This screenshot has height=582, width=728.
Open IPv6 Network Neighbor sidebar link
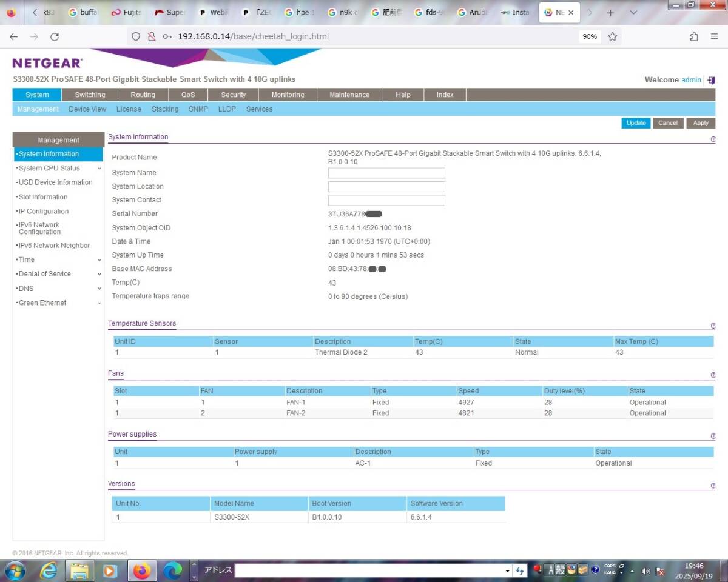pos(54,246)
